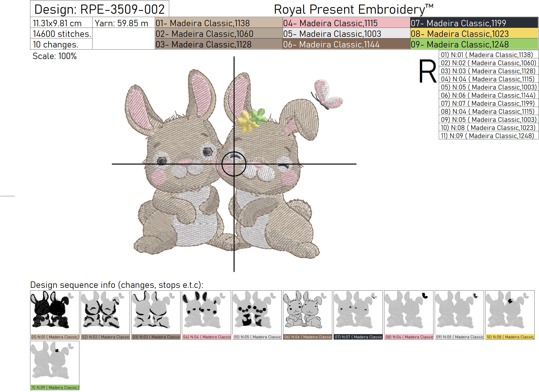Select the pink 04 Madeira Classic 1115 swatch
Image resolution: width=539 pixels, height=392 pixels.
(345, 23)
